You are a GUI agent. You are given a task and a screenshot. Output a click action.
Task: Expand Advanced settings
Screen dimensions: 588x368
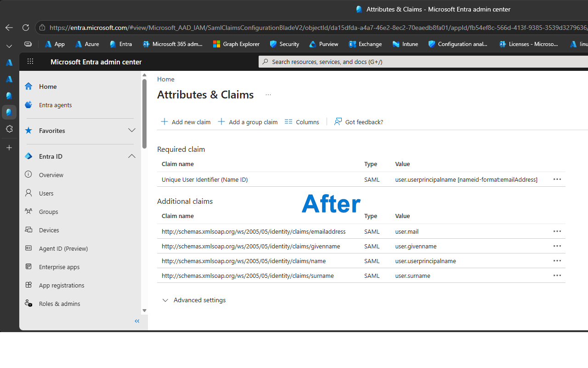tap(194, 300)
